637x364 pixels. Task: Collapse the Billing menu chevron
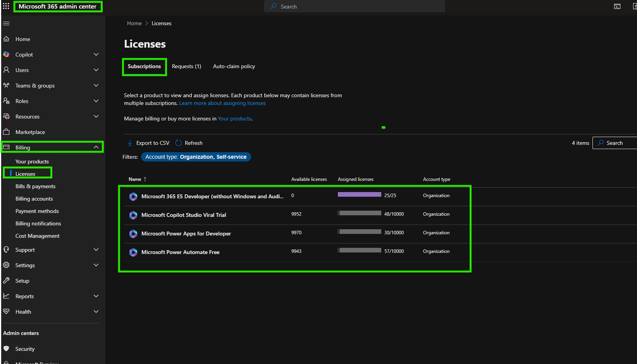(96, 147)
